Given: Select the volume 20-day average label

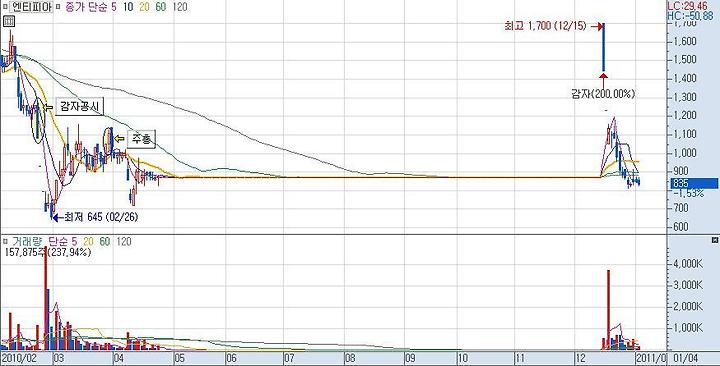Looking at the screenshot, I should pyautogui.click(x=89, y=242).
